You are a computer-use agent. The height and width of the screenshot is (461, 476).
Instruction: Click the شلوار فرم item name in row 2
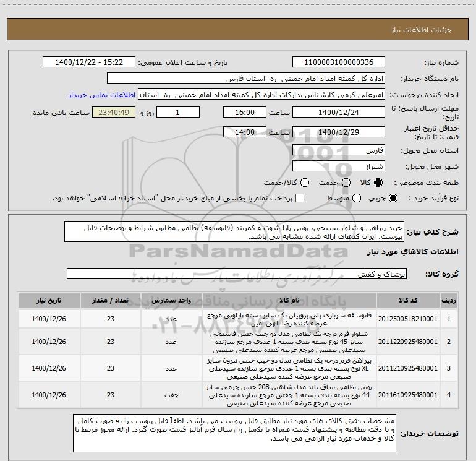coord(289,342)
